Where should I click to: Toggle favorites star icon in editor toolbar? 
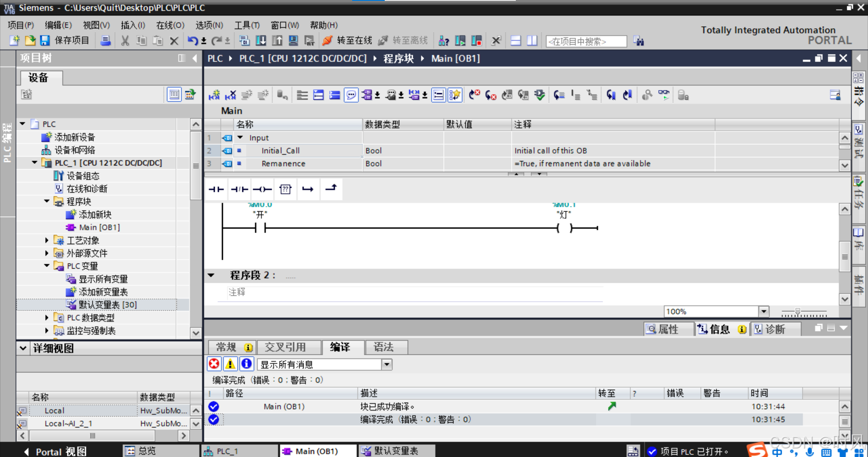[x=455, y=95]
